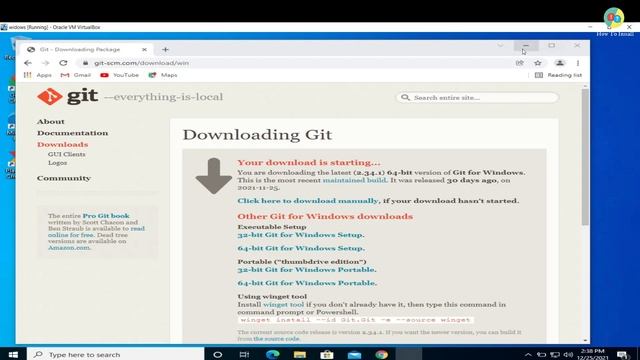Open the Gmail bookmark
Screen dimensions: 640x360
(x=76, y=75)
